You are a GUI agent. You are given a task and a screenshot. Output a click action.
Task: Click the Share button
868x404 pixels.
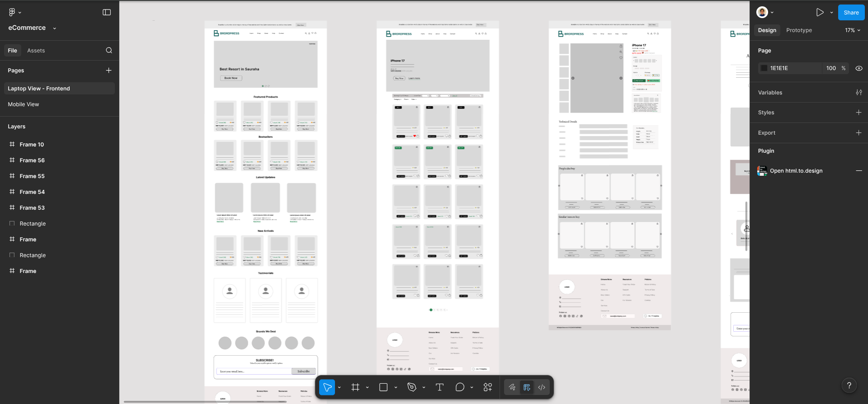[x=851, y=13]
